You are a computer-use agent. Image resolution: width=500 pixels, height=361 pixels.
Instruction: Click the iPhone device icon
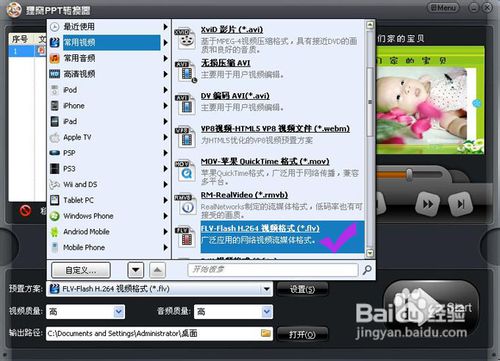coord(55,106)
